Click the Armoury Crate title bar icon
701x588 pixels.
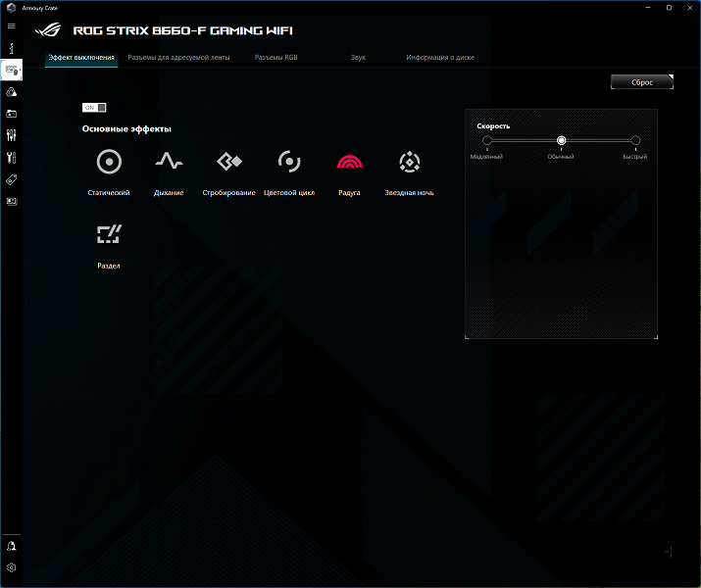(x=11, y=8)
